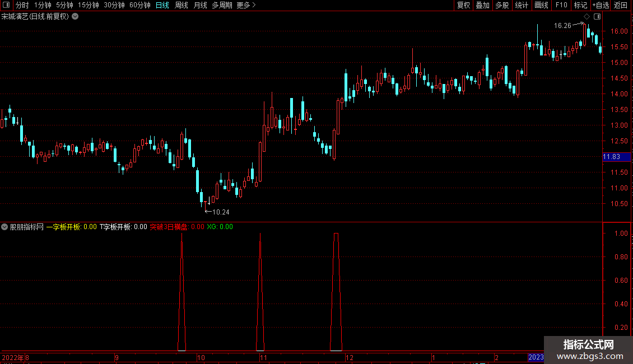
Task: Click the 2023 year marker on timeline
Action: 536,357
